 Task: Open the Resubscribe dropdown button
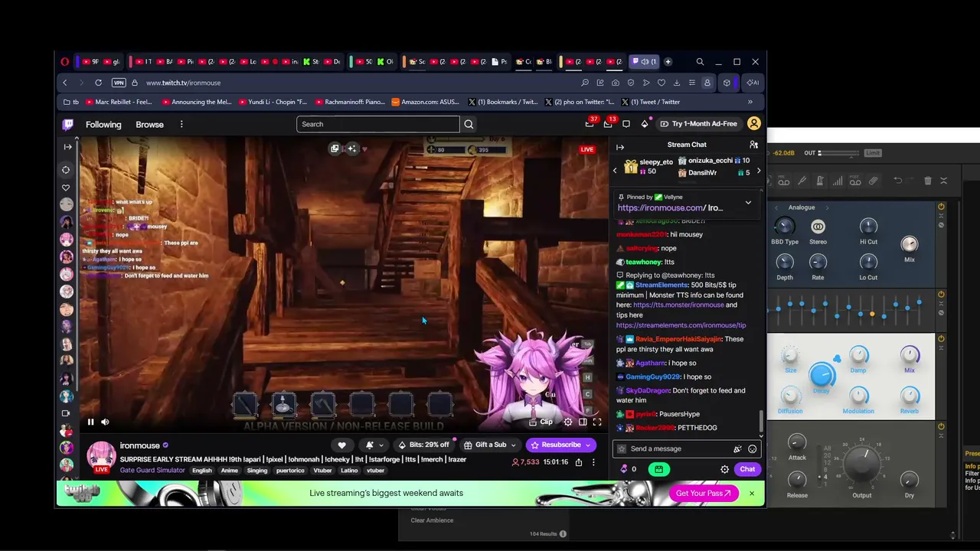560,445
